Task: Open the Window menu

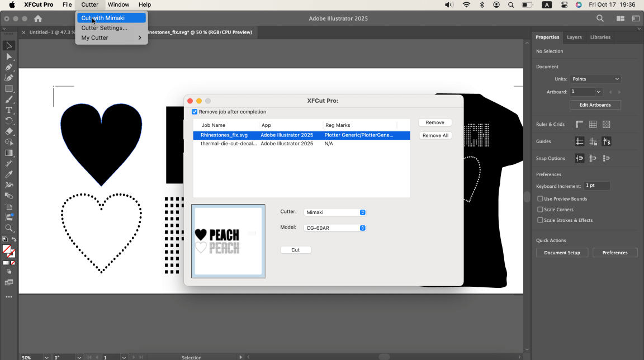Action: [119, 5]
